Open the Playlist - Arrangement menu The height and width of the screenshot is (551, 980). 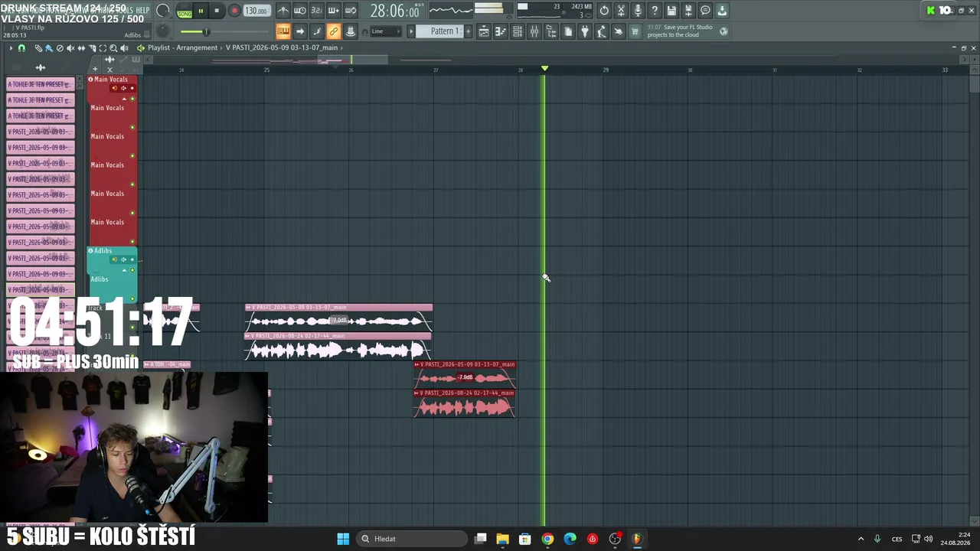[182, 47]
